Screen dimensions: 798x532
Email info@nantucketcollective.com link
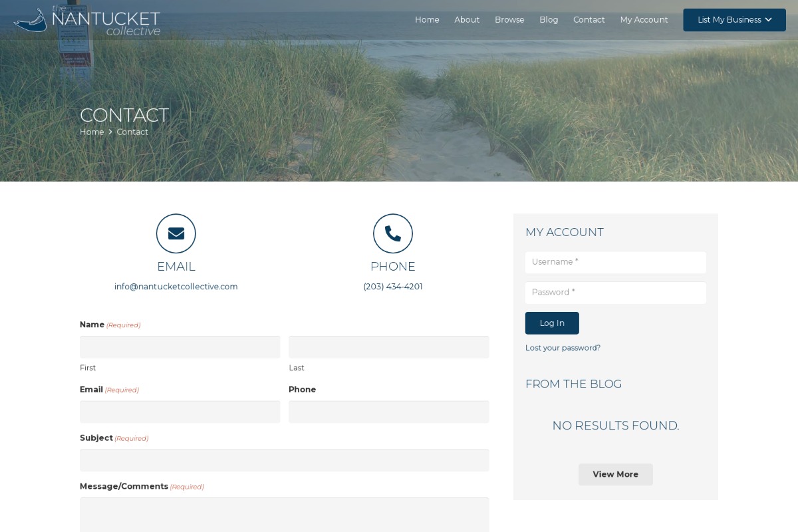(x=176, y=287)
